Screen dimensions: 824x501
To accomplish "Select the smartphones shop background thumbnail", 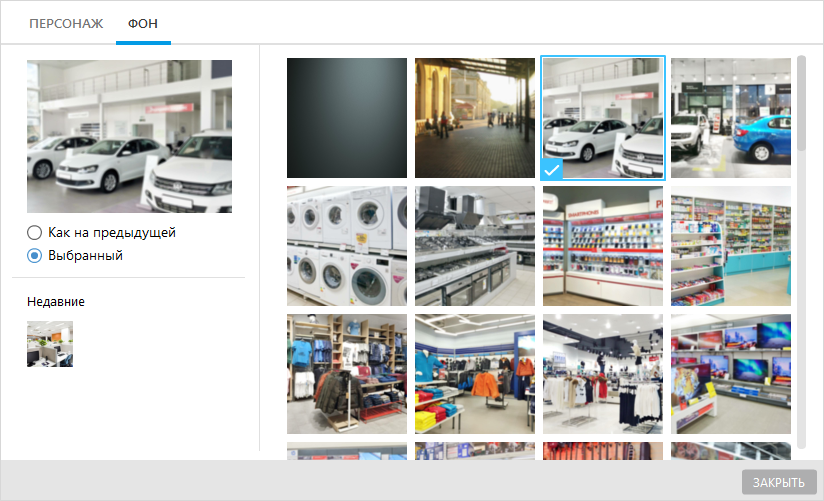I will point(603,246).
